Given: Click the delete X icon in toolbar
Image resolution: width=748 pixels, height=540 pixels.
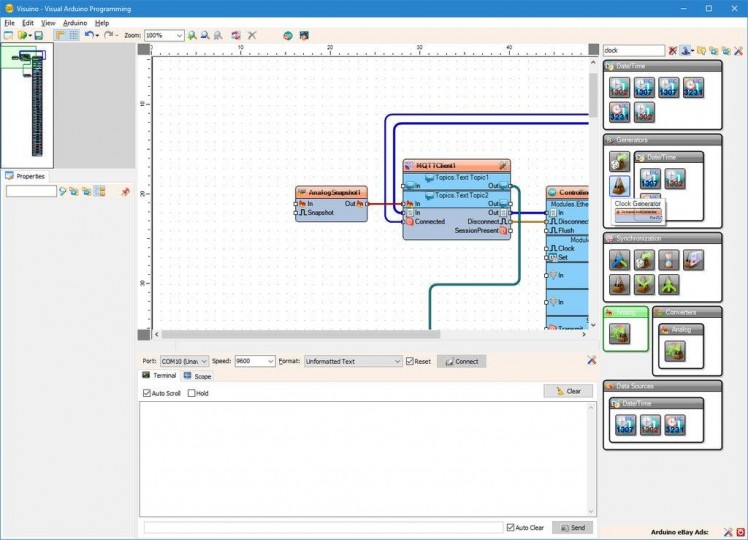Looking at the screenshot, I should pos(252,35).
